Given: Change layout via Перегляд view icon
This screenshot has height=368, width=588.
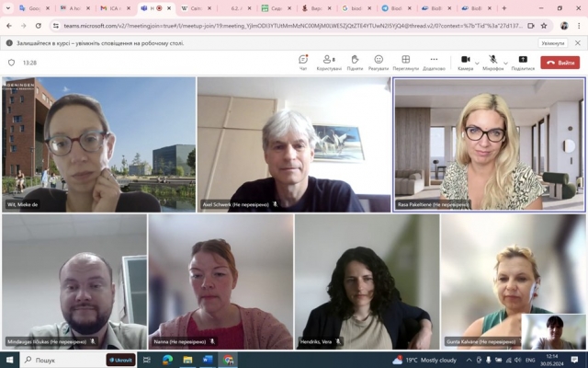Looking at the screenshot, I should 405,60.
